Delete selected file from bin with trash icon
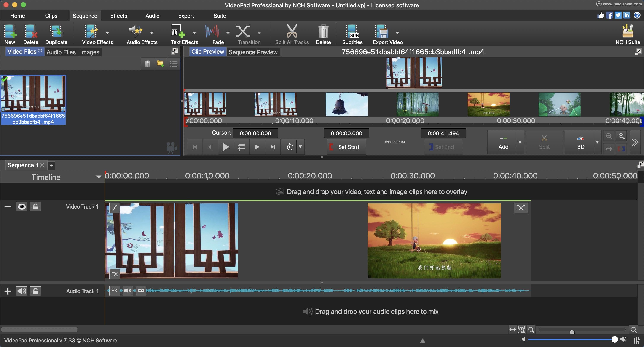 pyautogui.click(x=148, y=64)
